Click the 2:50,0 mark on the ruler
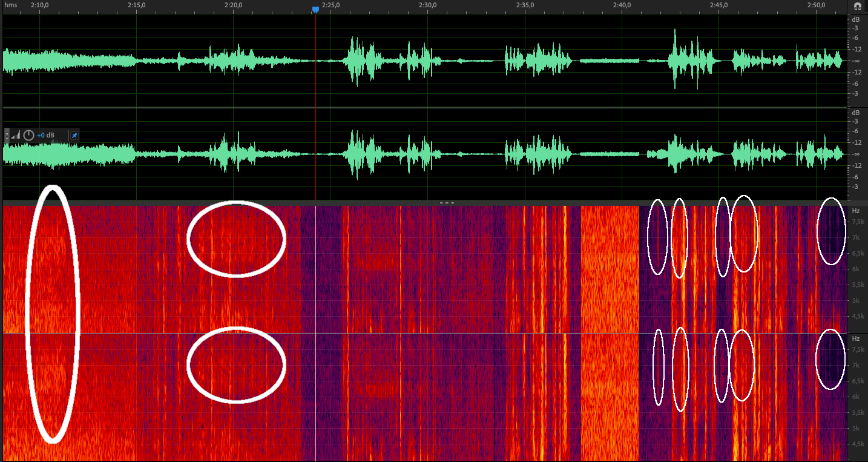The image size is (868, 462). (x=817, y=5)
